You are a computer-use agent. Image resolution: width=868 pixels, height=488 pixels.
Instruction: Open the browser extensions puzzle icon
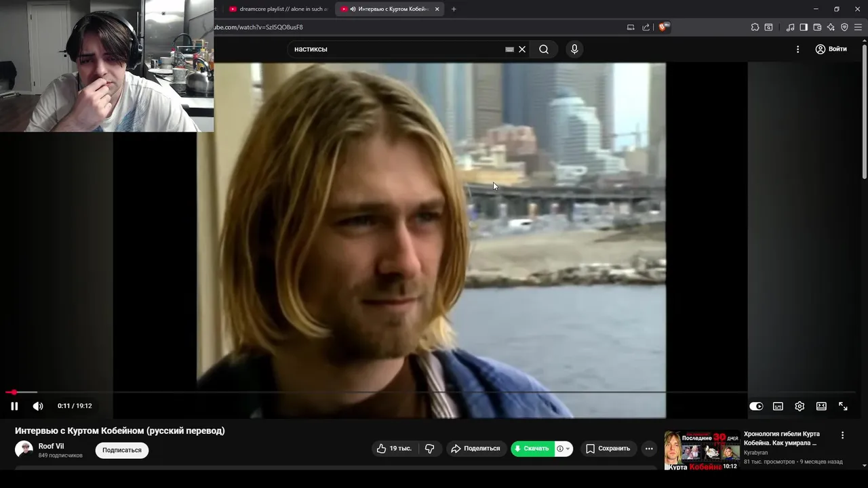click(755, 27)
